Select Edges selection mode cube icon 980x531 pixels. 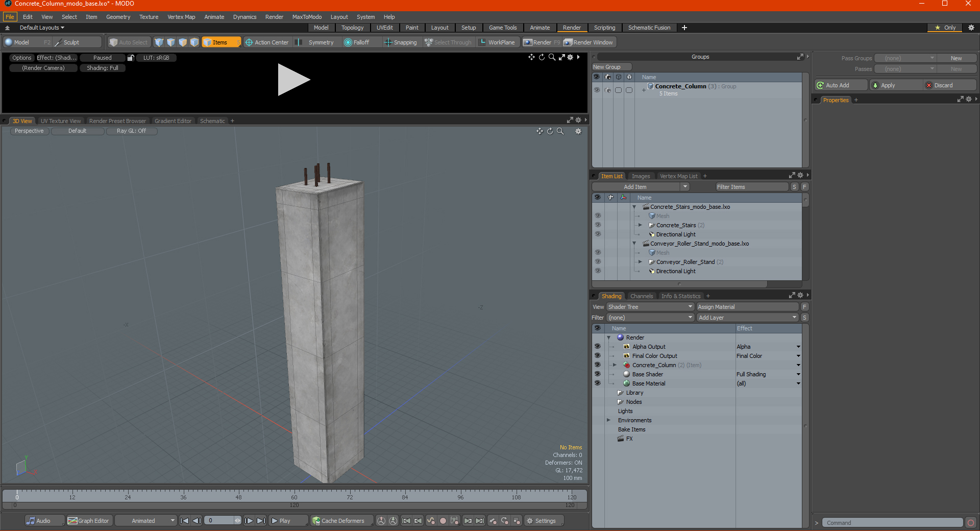pos(171,42)
